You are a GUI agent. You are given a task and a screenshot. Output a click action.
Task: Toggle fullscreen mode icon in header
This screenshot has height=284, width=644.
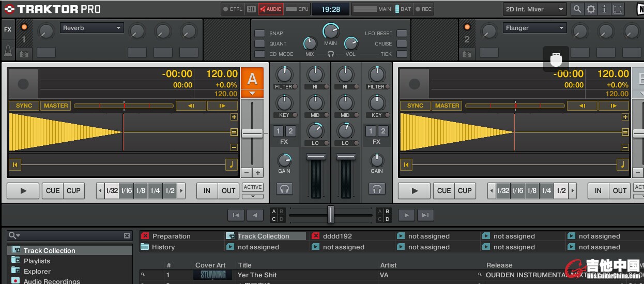pos(618,9)
